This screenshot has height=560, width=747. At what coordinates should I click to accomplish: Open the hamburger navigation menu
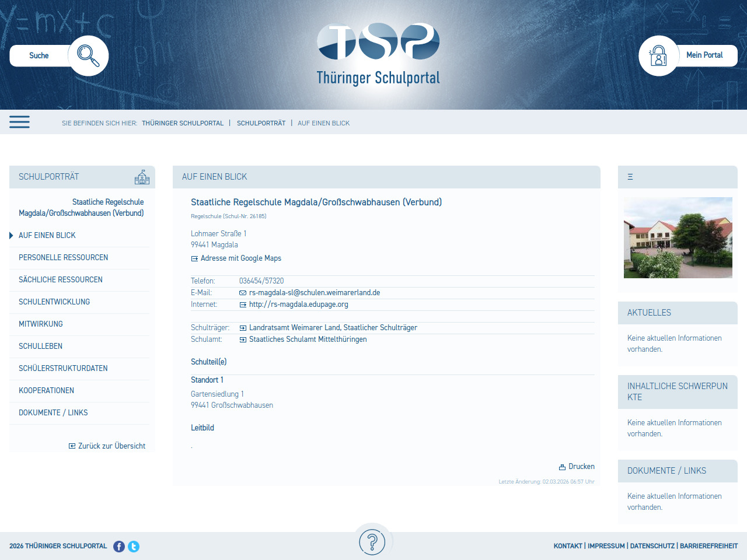[19, 122]
